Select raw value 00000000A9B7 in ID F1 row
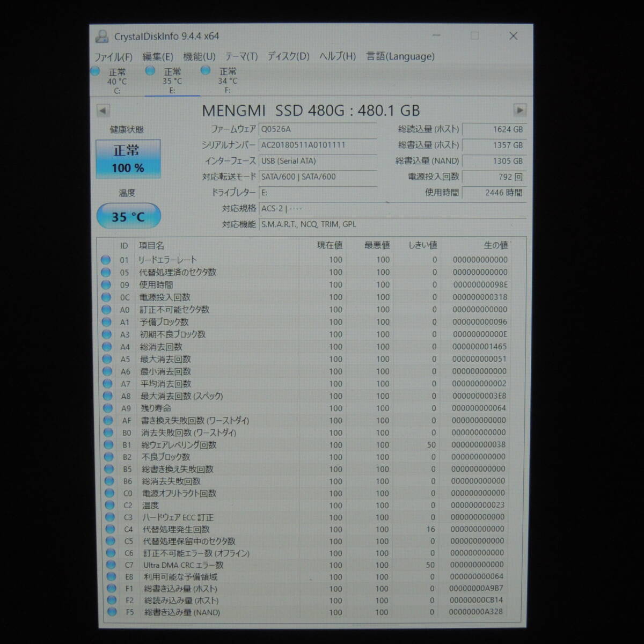This screenshot has height=644, width=644. pyautogui.click(x=476, y=589)
